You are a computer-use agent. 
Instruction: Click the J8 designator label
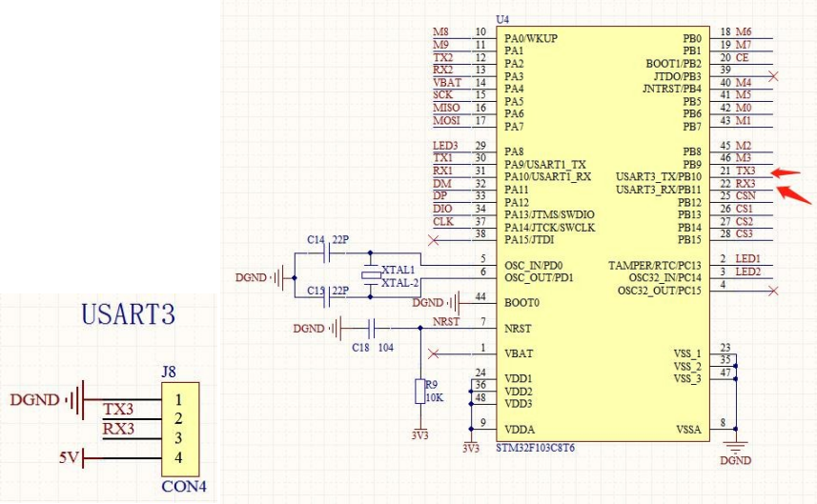point(169,373)
